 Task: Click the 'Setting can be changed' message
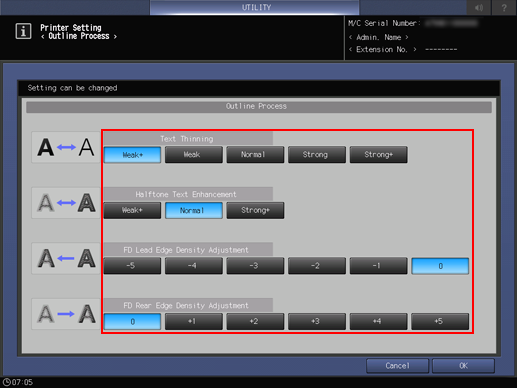[72, 88]
